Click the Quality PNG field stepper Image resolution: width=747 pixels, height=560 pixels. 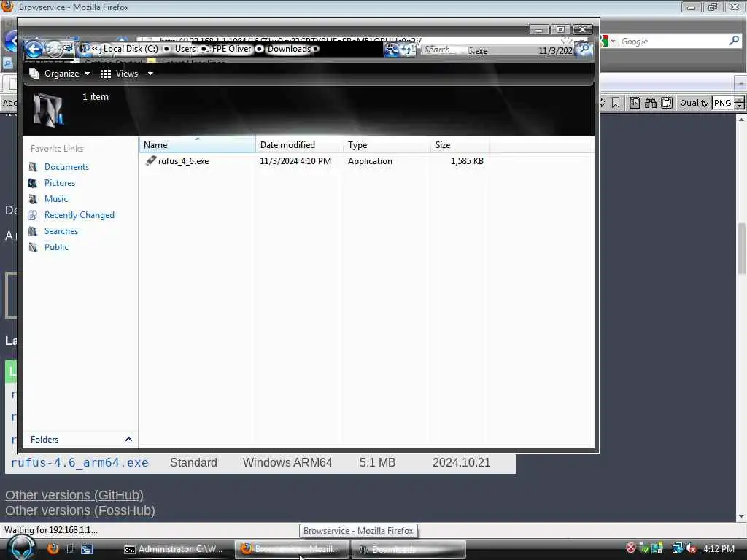[739, 102]
